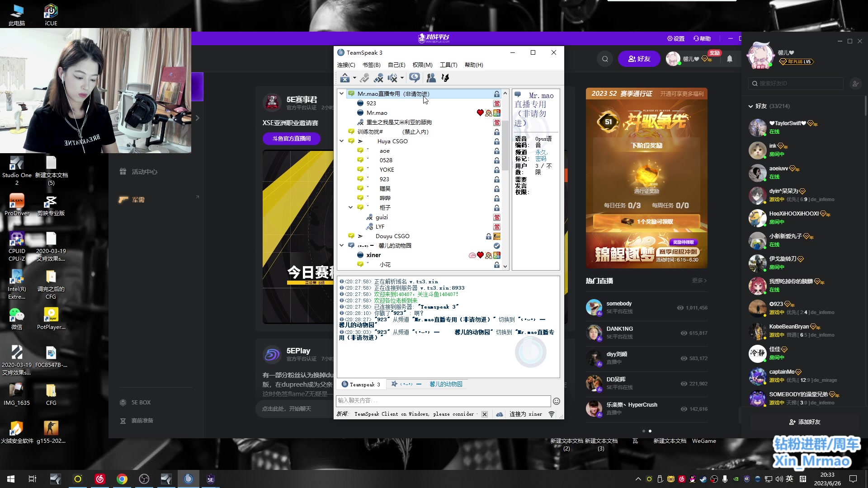Open 活动中心 in the 5E sidebar
This screenshot has width=868, height=488.
[139, 172]
